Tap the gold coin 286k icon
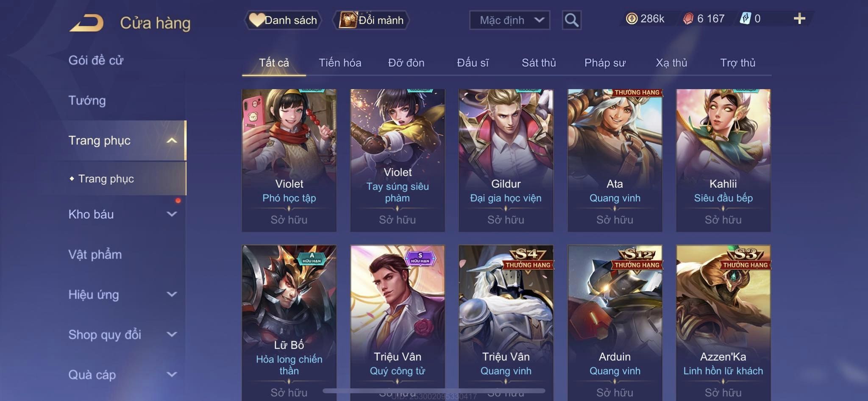The width and height of the screenshot is (868, 401). tap(632, 19)
